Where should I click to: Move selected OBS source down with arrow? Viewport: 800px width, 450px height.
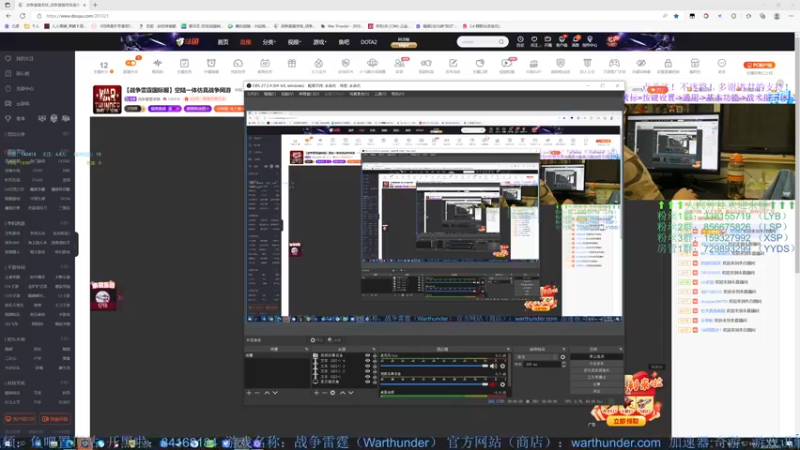coord(351,393)
